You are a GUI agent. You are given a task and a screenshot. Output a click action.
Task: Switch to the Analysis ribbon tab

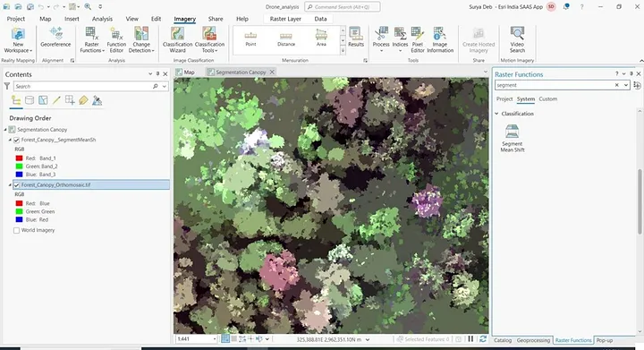pyautogui.click(x=102, y=19)
